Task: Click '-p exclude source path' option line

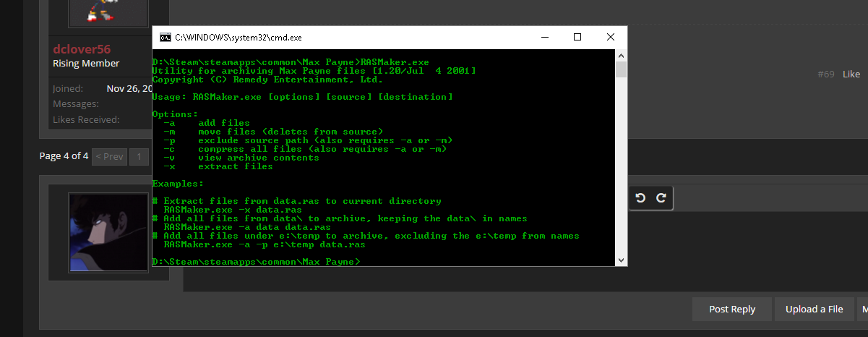Action: [308, 140]
